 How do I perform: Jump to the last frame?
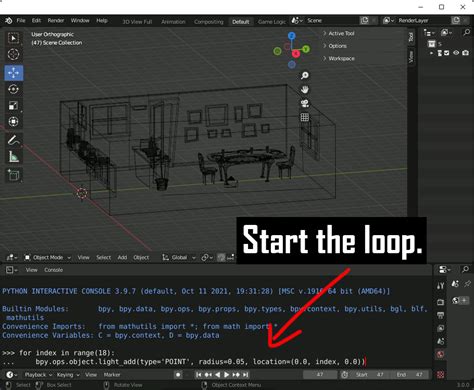tap(246, 375)
